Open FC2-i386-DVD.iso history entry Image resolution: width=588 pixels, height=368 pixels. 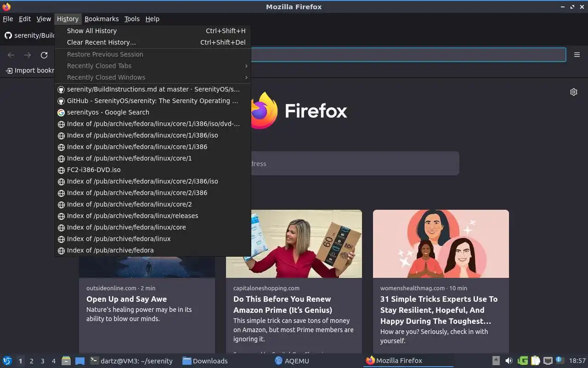(x=153, y=170)
